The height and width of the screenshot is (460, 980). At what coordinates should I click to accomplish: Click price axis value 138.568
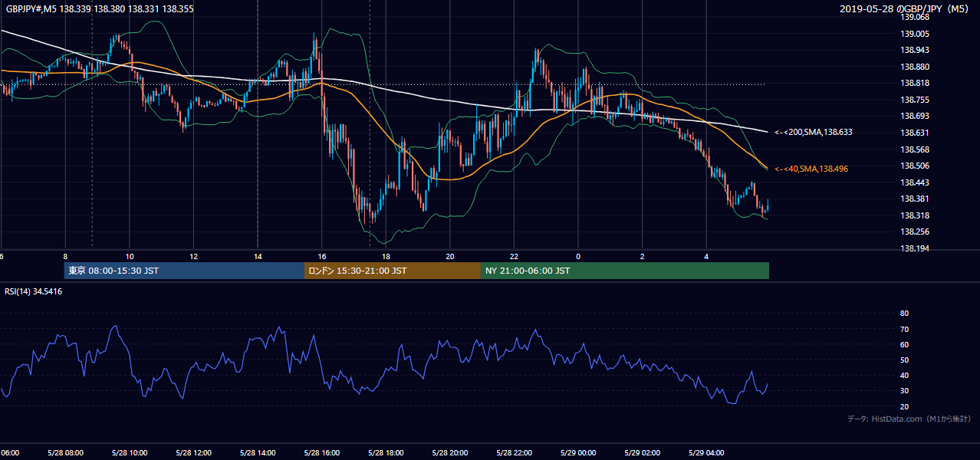pos(915,149)
